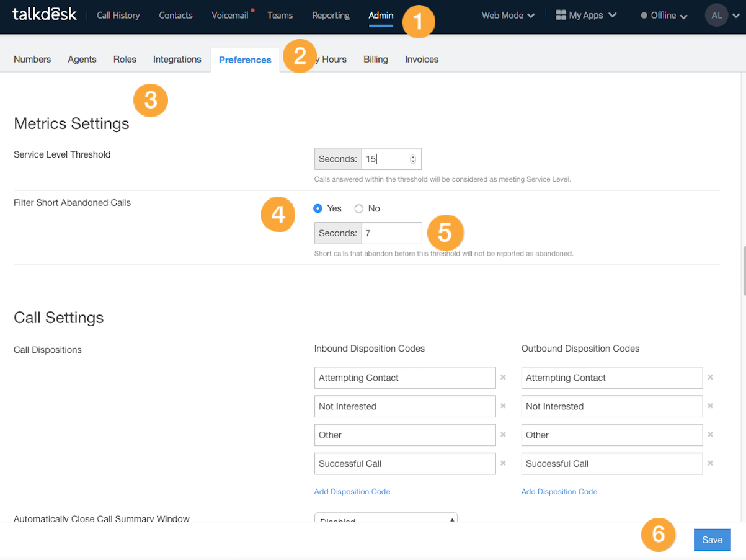Click the Metrics Settings heading
This screenshot has width=746, height=560.
(x=71, y=123)
